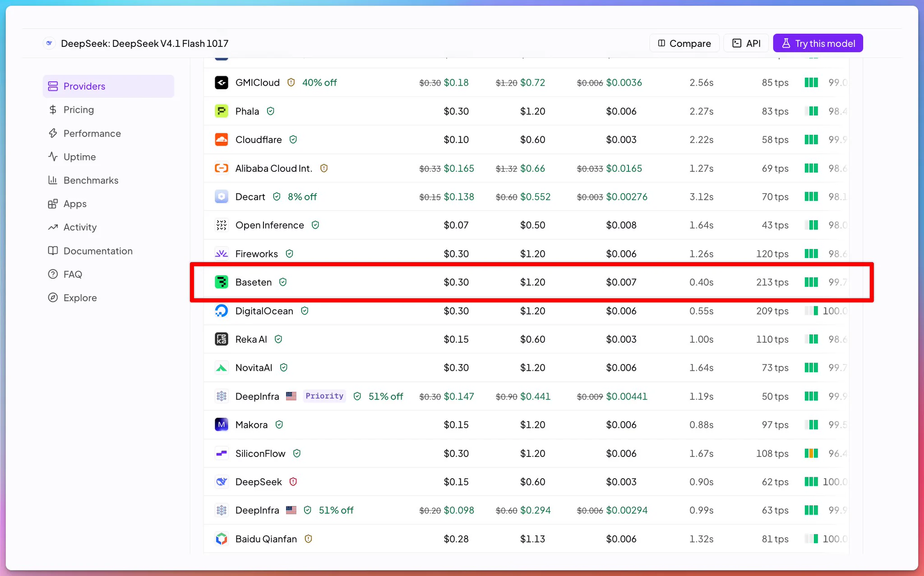Screen dimensions: 924x576
Task: Click the 213 tps value for Baseten
Action: [772, 282]
